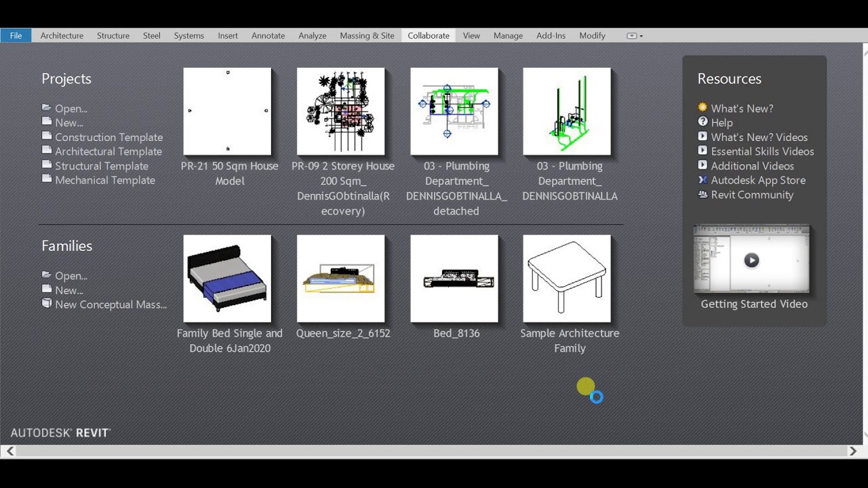Image resolution: width=868 pixels, height=488 pixels.
Task: Click the What's New sun icon
Action: click(703, 107)
